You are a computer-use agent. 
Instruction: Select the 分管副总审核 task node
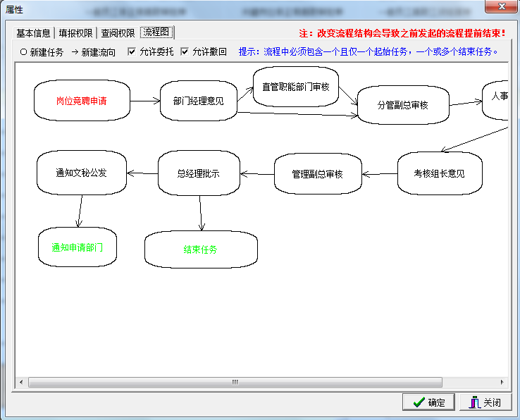[403, 105]
